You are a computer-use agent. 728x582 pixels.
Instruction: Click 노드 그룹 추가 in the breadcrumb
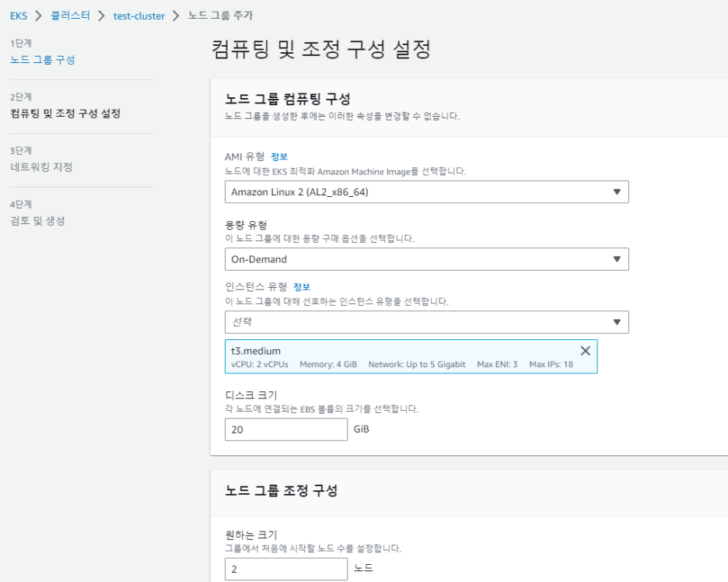click(x=220, y=16)
